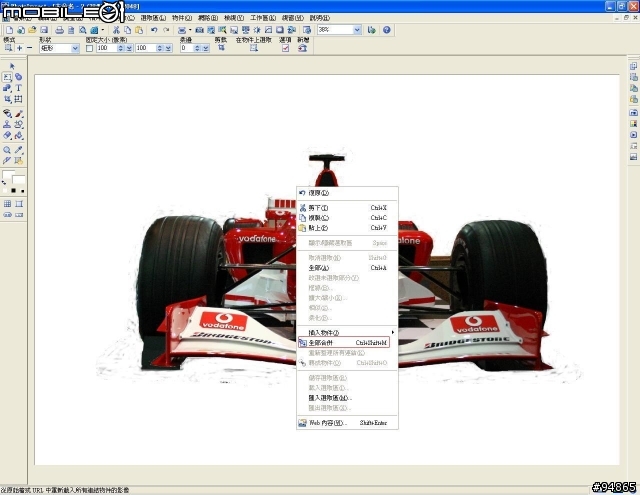Open the scanner icon's dropdown arrow
The height and width of the screenshot is (495, 640).
tap(190, 30)
